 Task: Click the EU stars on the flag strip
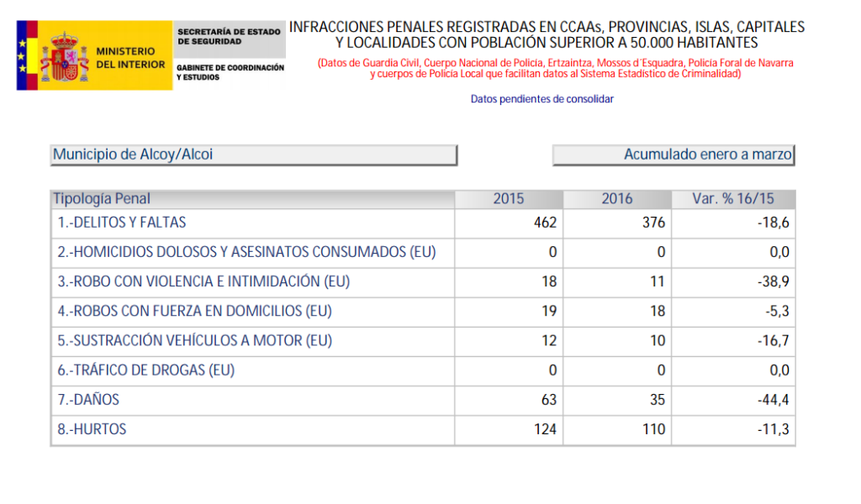pyautogui.click(x=21, y=56)
